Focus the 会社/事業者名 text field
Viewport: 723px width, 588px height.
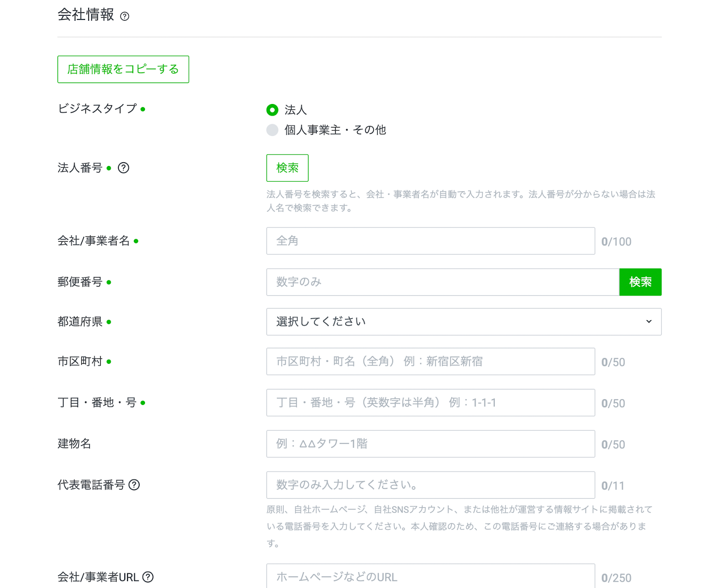coord(430,241)
